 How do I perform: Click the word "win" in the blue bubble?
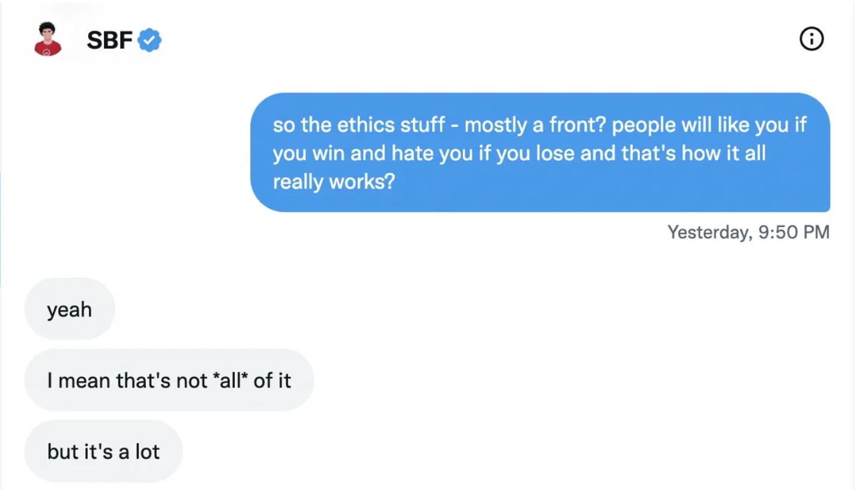328,153
